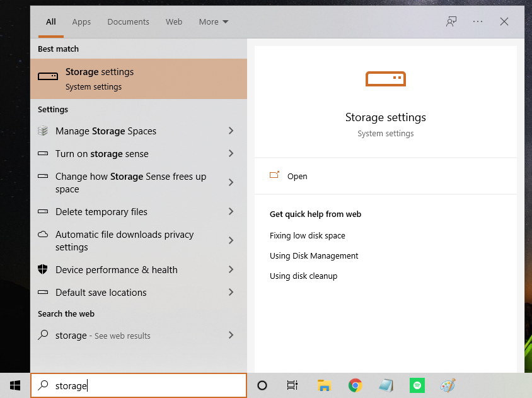Viewport: 532px width, 398px height.
Task: Open Fixing low disk space help link
Action: (308, 236)
